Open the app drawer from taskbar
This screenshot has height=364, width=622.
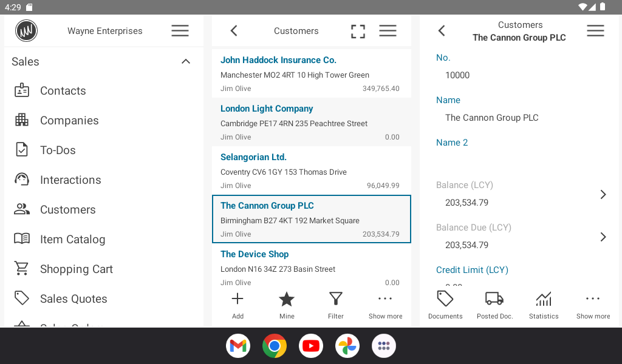tap(384, 346)
